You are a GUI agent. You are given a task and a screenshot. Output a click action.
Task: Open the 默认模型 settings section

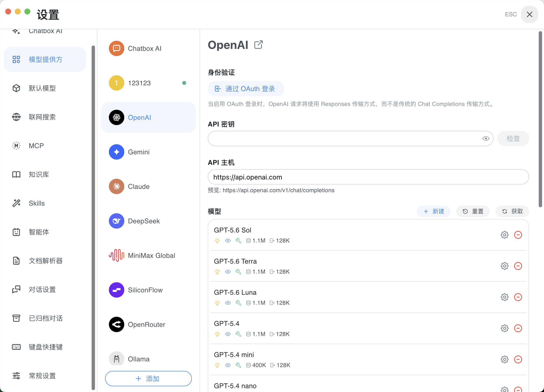point(45,88)
